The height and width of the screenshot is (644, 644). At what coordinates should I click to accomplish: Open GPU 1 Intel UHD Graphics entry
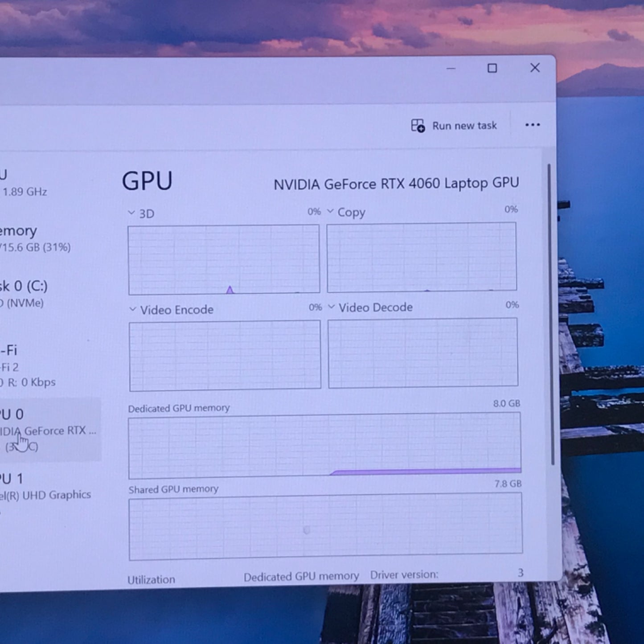tap(45, 487)
